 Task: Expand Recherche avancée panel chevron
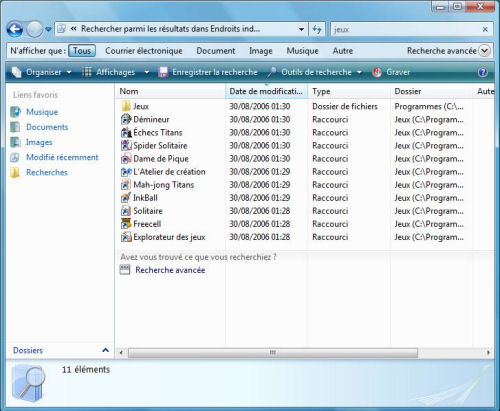pos(484,51)
